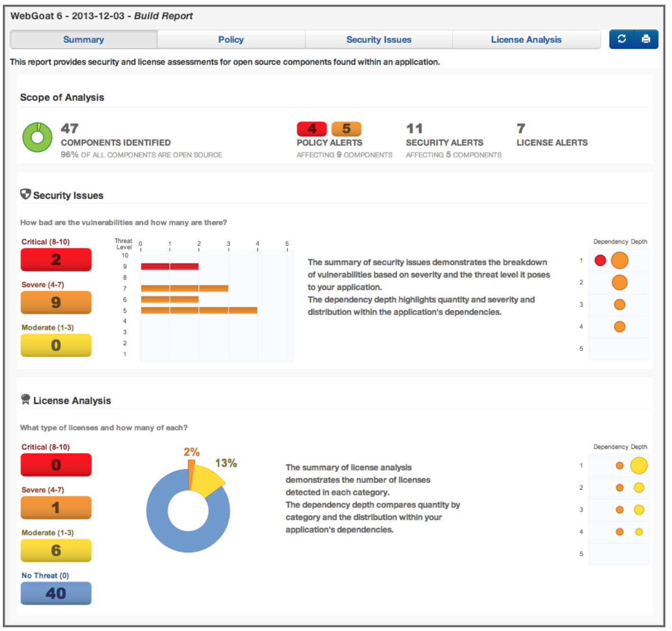The image size is (672, 631).
Task: Click the orange bar at threat level 5
Action: click(199, 310)
